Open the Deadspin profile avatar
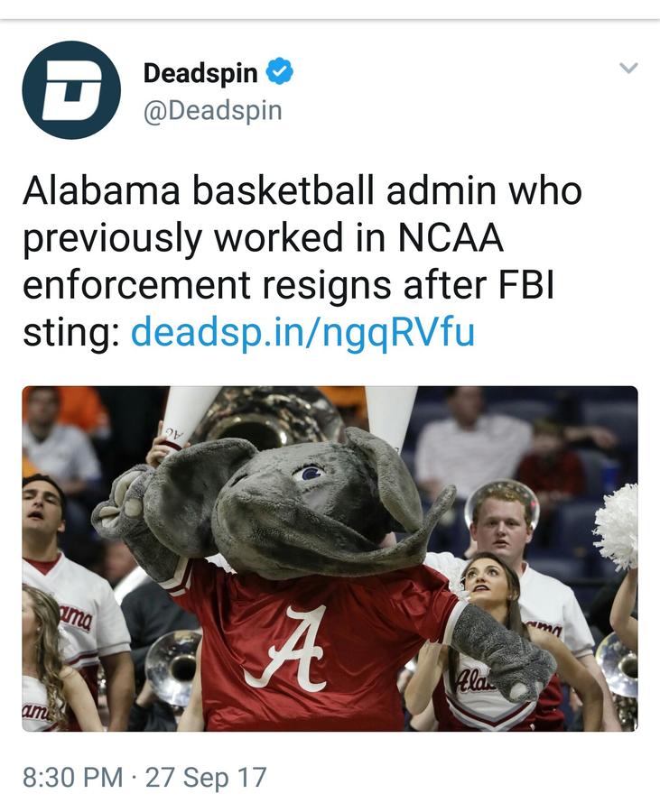This screenshot has height=812, width=660. point(71,90)
